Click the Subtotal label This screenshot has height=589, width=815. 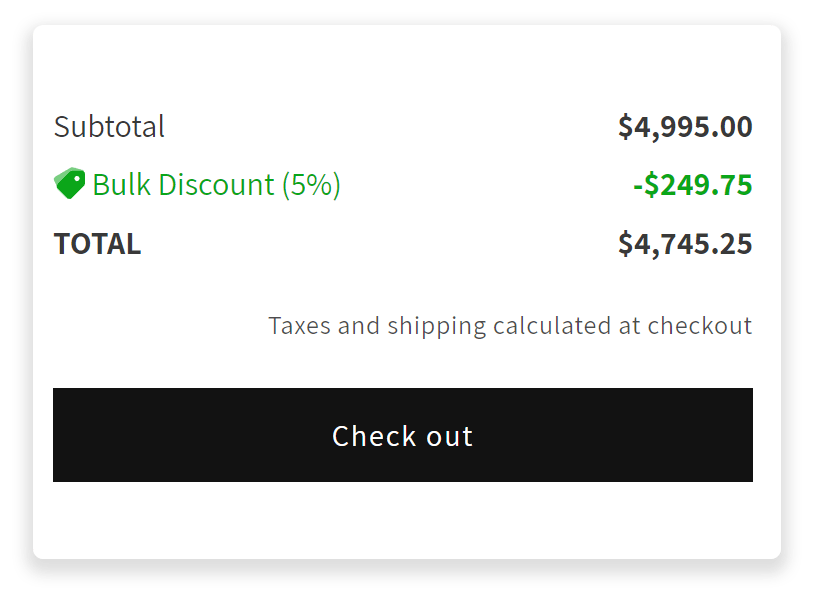109,127
